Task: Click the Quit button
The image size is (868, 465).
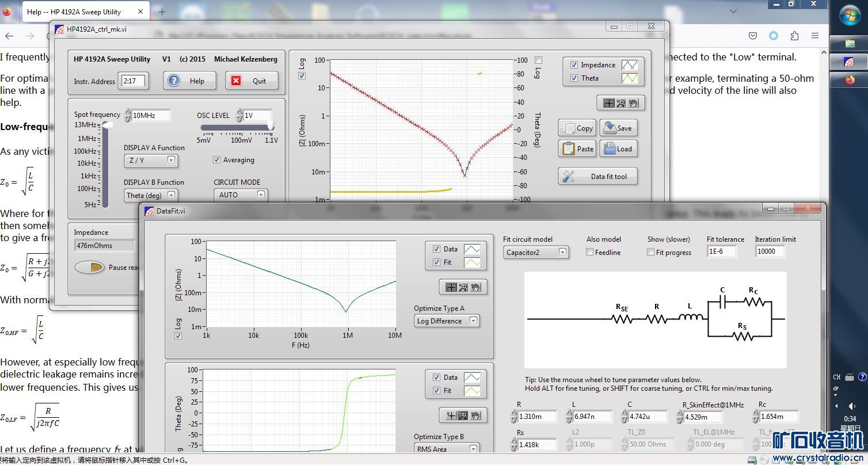Action: click(252, 81)
